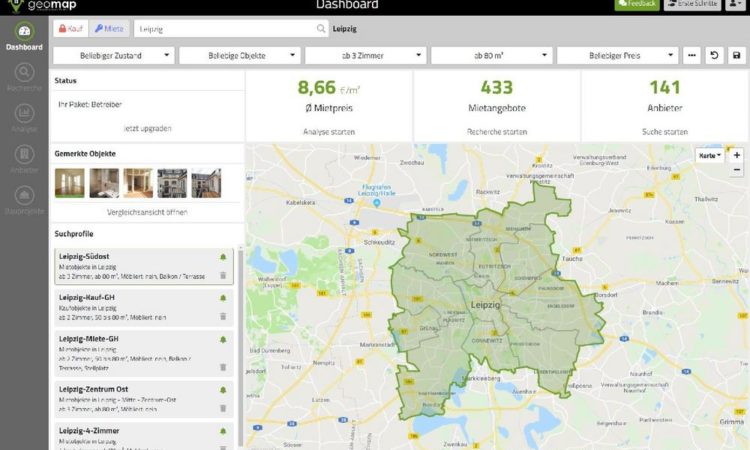Open the Beliebiger Zustand dropdown

pyautogui.click(x=113, y=55)
